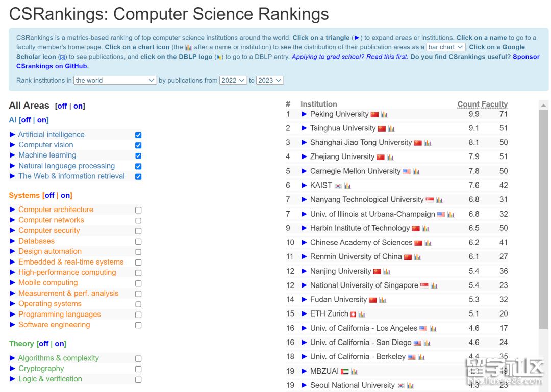Open Tsinghua University chart icon
The height and width of the screenshot is (392, 551).
(391, 128)
